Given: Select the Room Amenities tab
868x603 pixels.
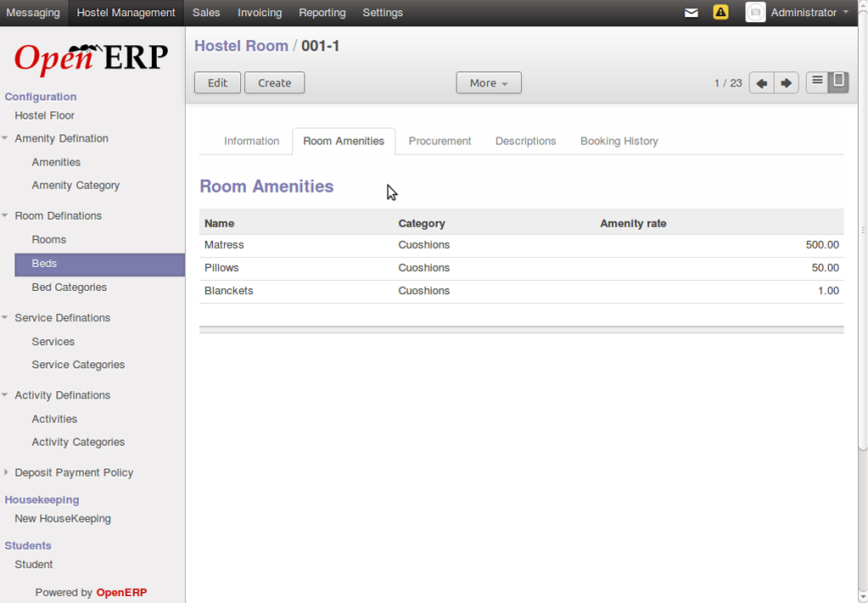Looking at the screenshot, I should [x=344, y=141].
